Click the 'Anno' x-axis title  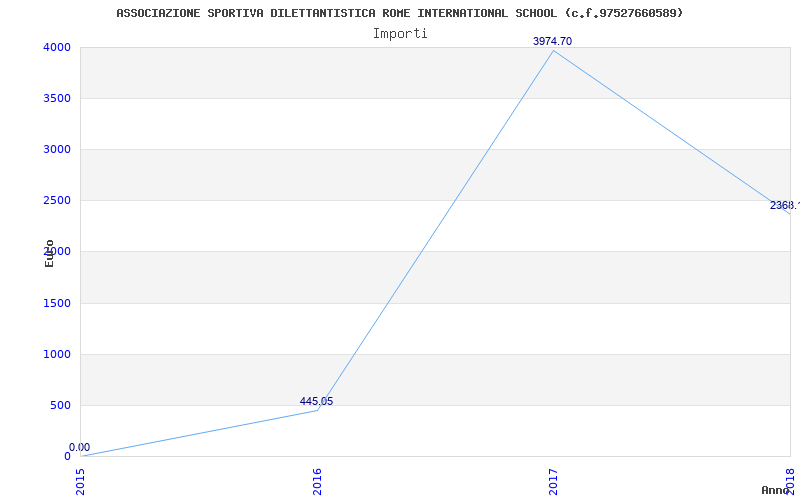coord(775,490)
